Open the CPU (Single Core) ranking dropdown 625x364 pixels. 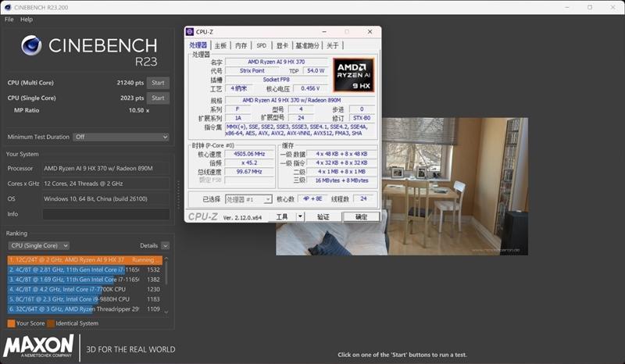[x=38, y=245]
